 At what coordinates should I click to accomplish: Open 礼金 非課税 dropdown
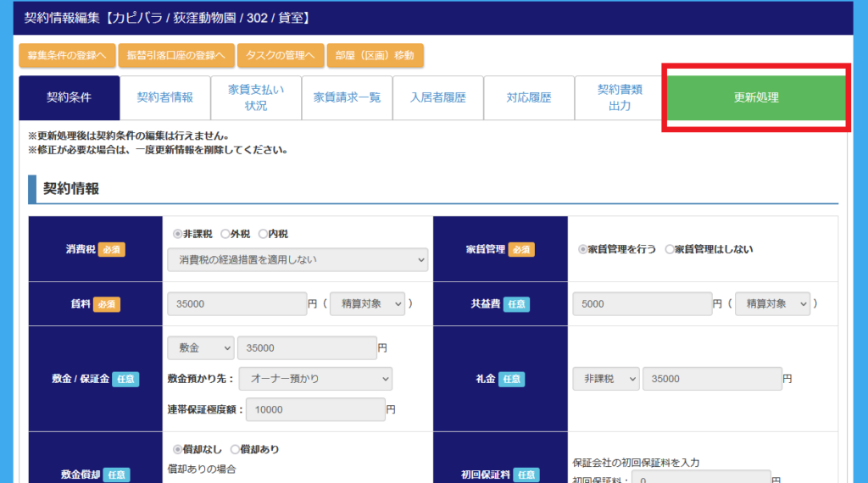pyautogui.click(x=606, y=379)
